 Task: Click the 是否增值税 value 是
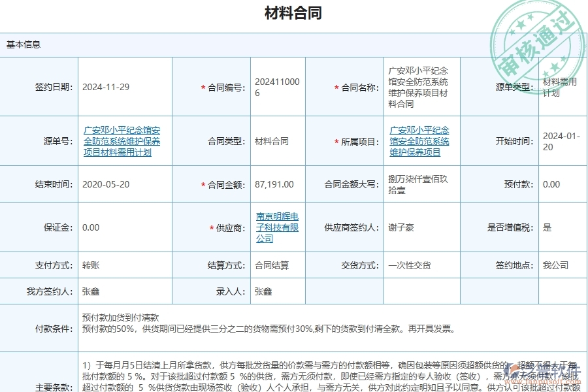546,227
